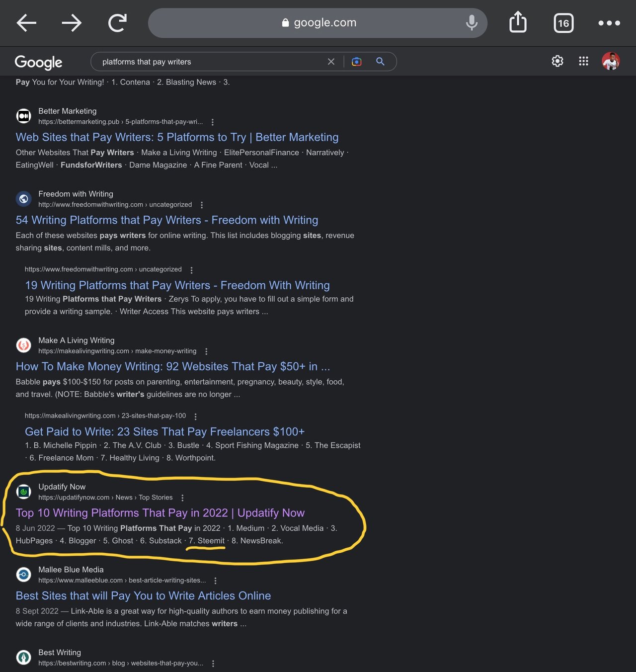
Task: Open the Google account profile picture
Action: (x=611, y=61)
